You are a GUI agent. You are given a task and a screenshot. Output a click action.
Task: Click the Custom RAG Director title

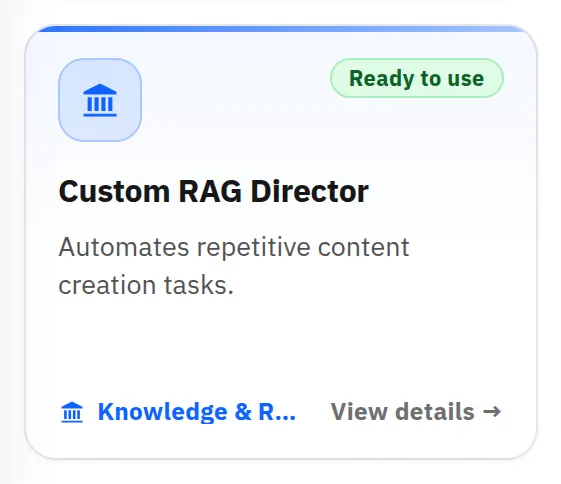(x=214, y=191)
